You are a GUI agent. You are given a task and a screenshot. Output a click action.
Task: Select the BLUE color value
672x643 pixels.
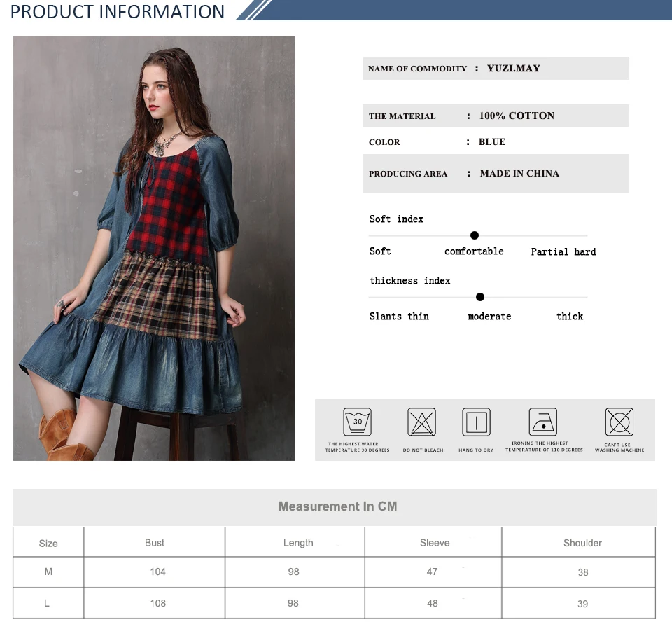pyautogui.click(x=492, y=142)
